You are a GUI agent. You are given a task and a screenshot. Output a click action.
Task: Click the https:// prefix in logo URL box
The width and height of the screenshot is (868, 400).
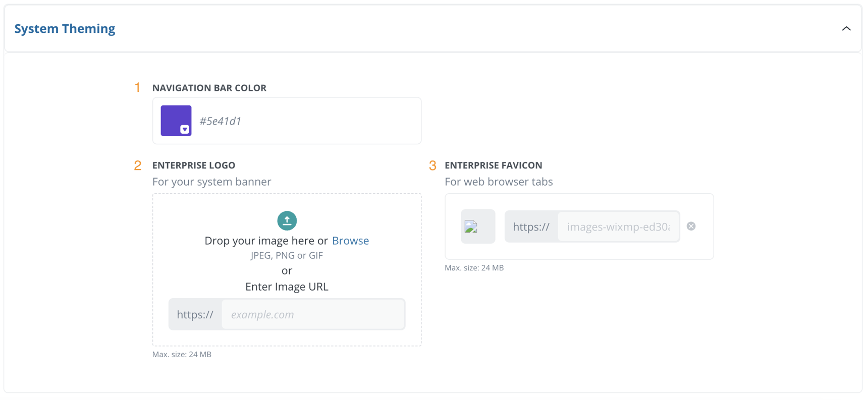[195, 314]
